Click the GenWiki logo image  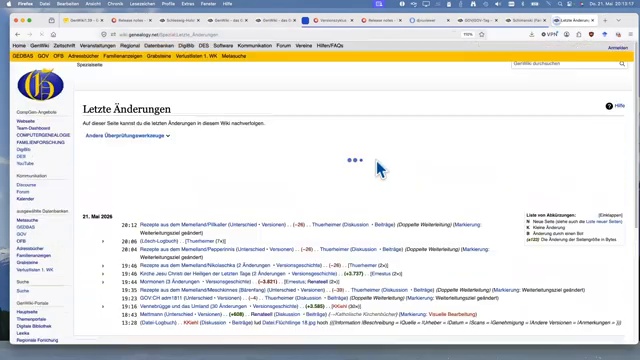pos(40,84)
